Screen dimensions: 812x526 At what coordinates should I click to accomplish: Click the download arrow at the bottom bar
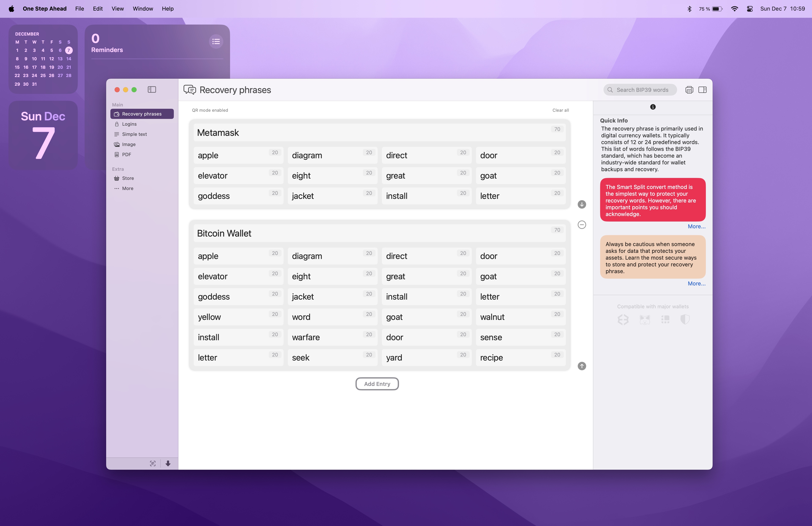point(168,464)
